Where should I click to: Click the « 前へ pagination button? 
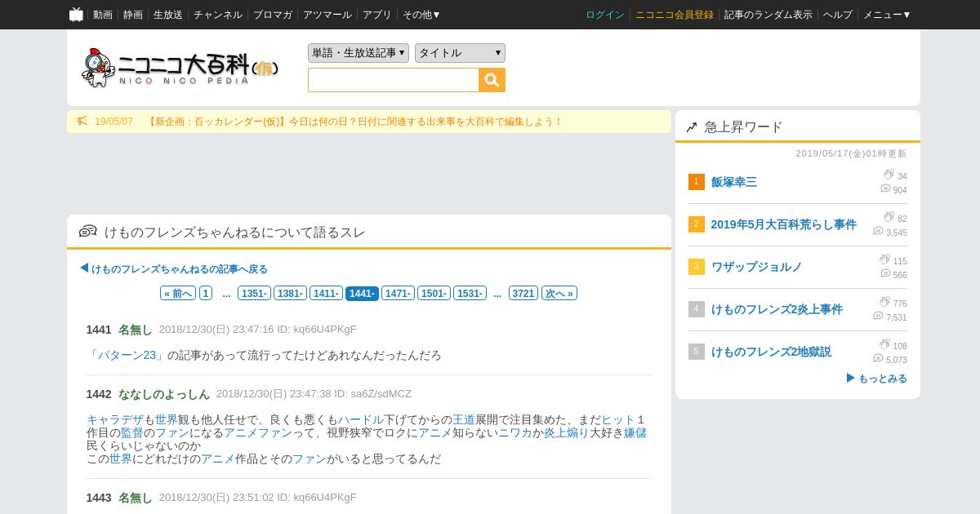coord(178,293)
